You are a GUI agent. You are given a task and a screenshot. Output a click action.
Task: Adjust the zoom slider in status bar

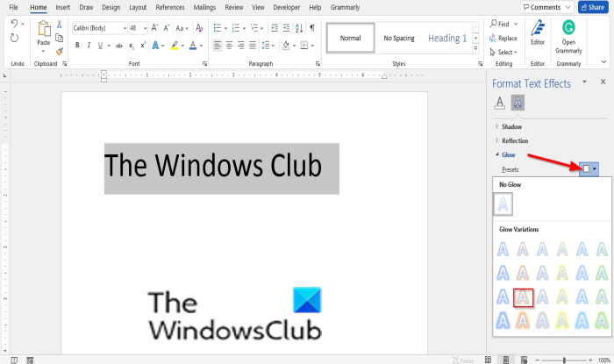[564, 360]
